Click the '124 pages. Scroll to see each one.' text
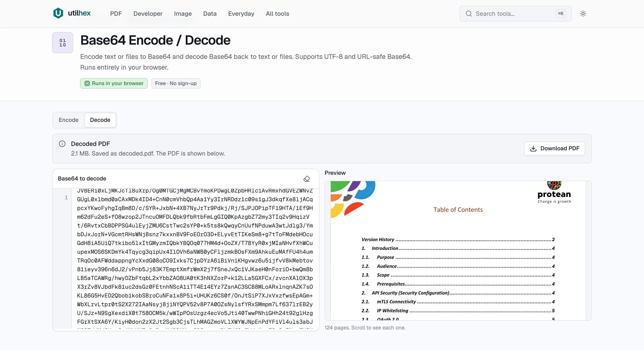 pos(365,327)
